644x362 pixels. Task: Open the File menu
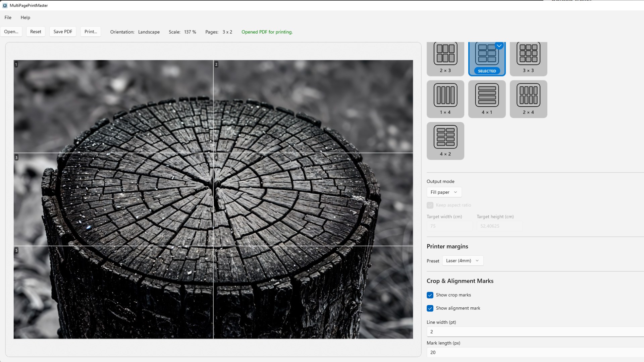8,17
